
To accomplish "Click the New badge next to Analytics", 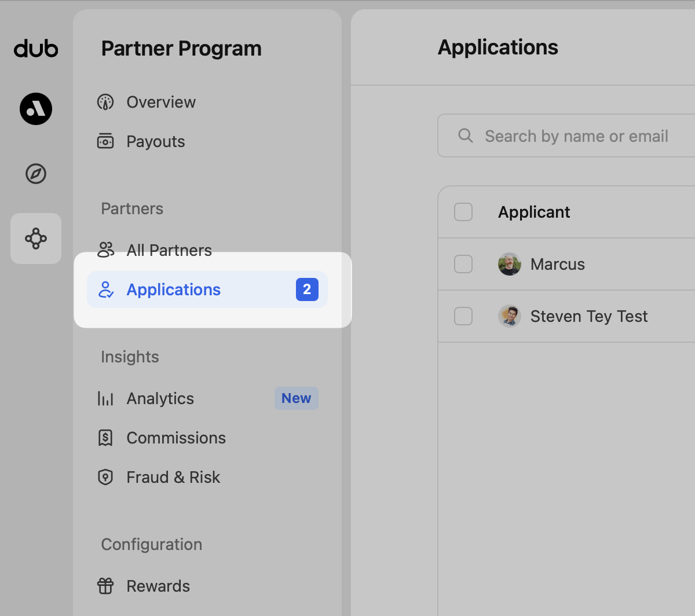I will click(296, 398).
